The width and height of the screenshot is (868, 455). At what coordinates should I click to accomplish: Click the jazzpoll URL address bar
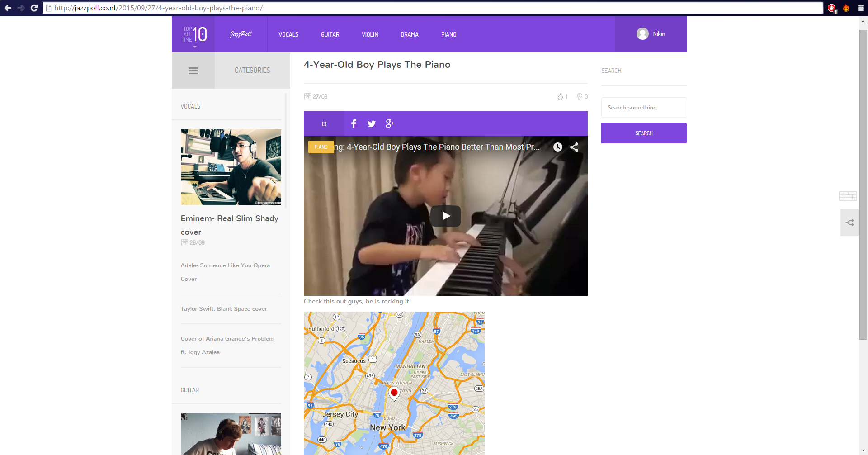(433, 8)
